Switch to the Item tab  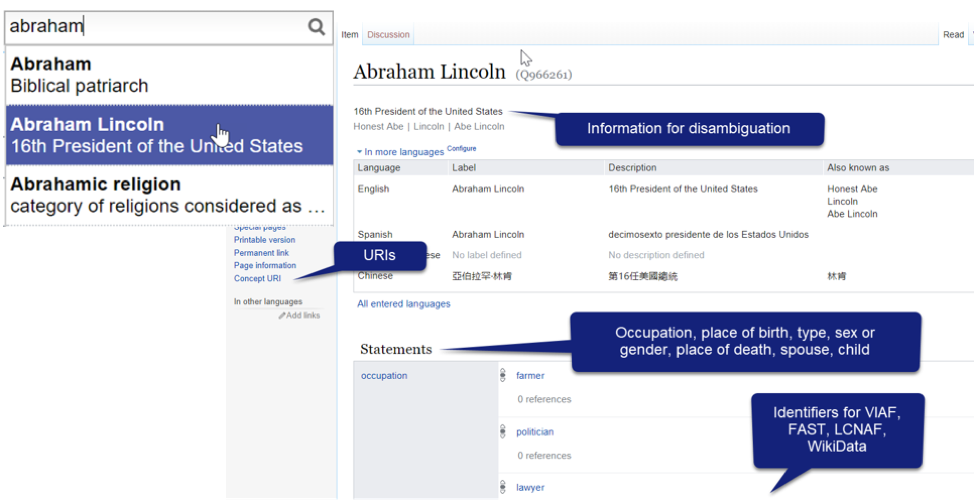(350, 35)
